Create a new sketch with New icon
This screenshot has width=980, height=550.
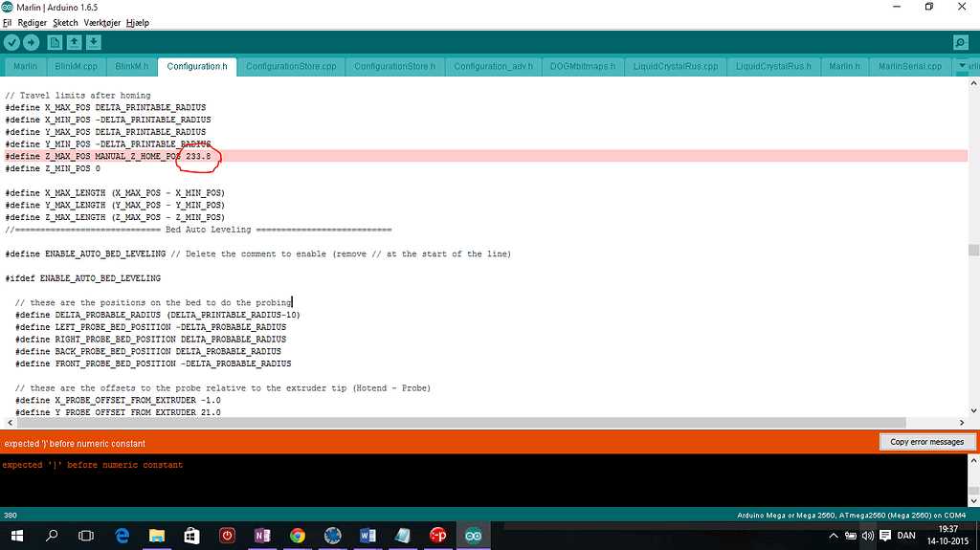click(x=55, y=42)
